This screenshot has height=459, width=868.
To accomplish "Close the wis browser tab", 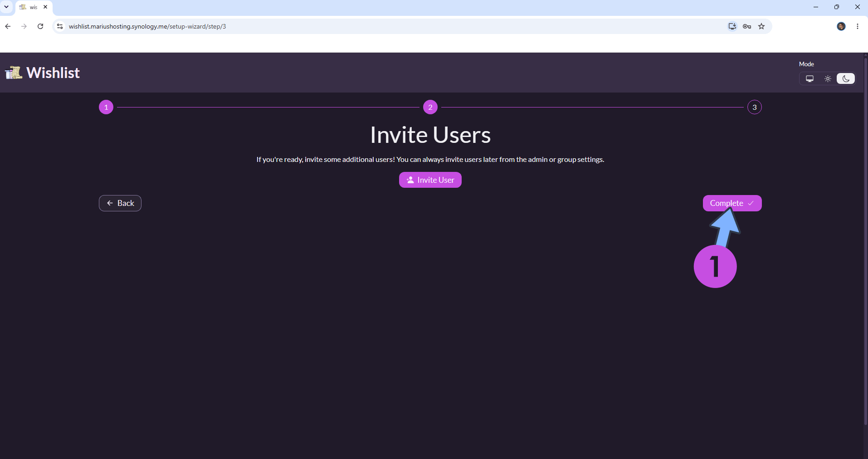I will (x=45, y=7).
